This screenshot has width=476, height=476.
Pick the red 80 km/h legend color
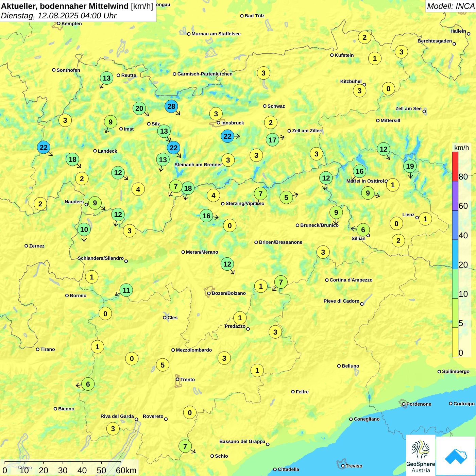click(x=455, y=166)
